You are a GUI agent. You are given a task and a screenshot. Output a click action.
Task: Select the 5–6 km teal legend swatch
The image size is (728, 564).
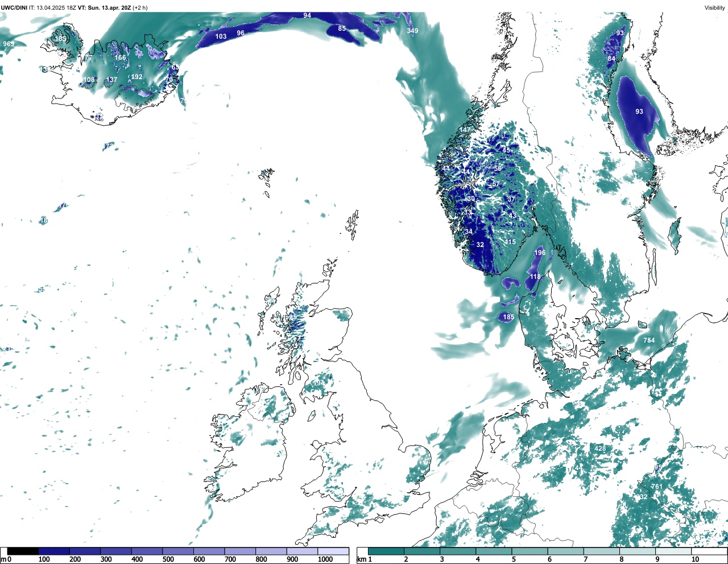530,551
